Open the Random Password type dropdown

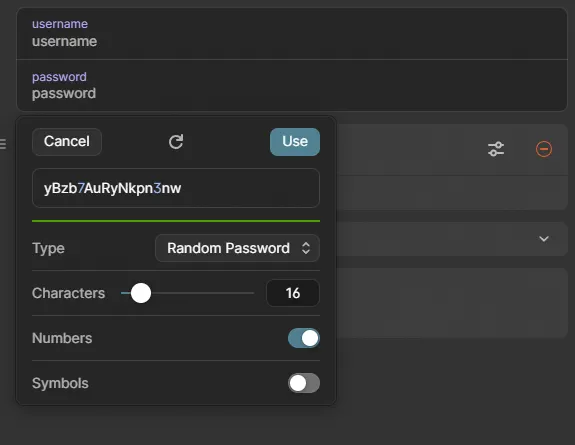pyautogui.click(x=237, y=248)
